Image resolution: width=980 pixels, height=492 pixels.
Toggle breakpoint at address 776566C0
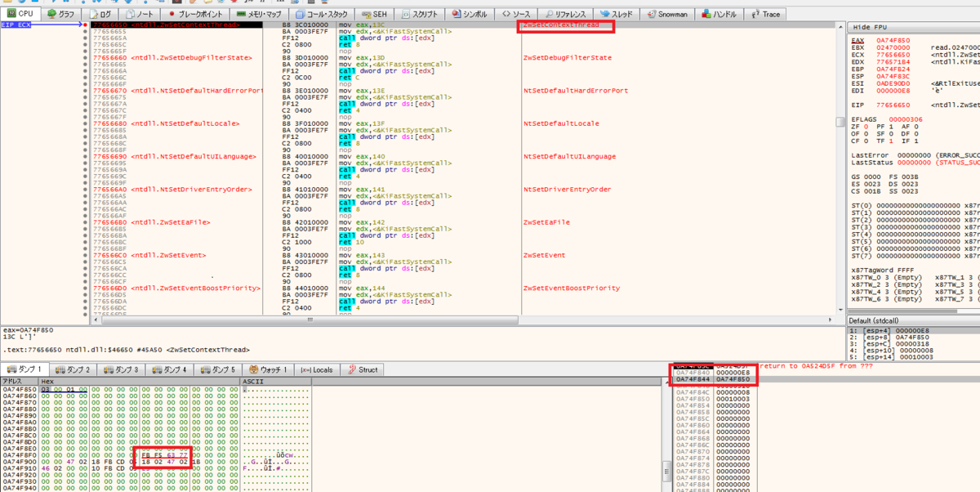(x=85, y=255)
